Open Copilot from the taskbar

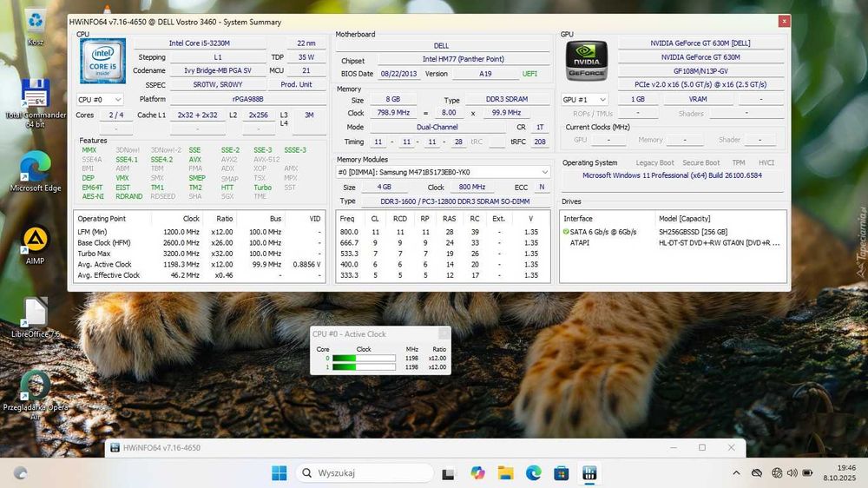tap(477, 473)
